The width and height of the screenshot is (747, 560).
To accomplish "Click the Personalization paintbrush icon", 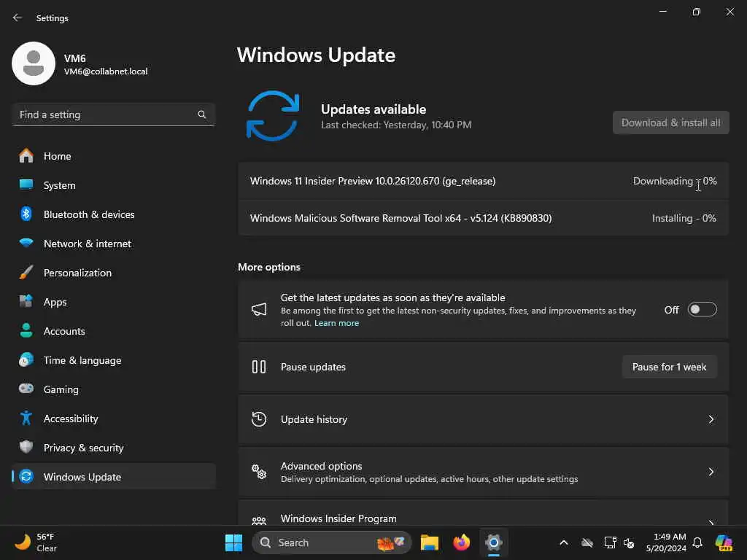I will 26,273.
